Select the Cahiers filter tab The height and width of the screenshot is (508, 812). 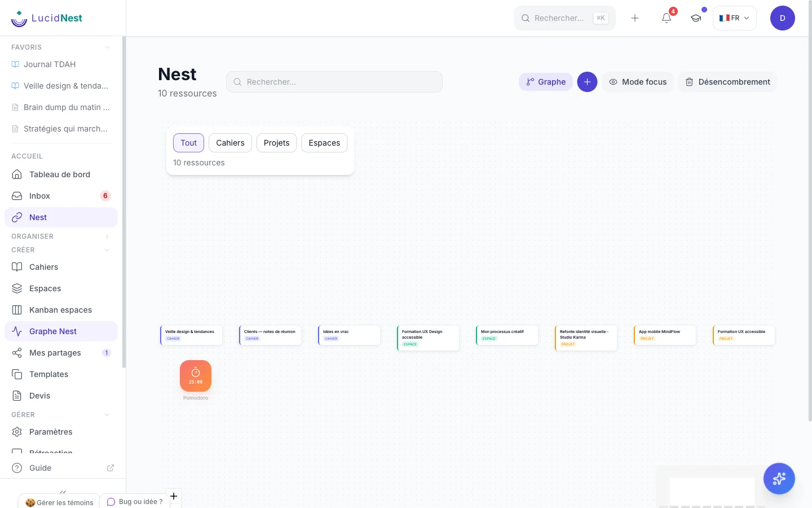coord(230,143)
